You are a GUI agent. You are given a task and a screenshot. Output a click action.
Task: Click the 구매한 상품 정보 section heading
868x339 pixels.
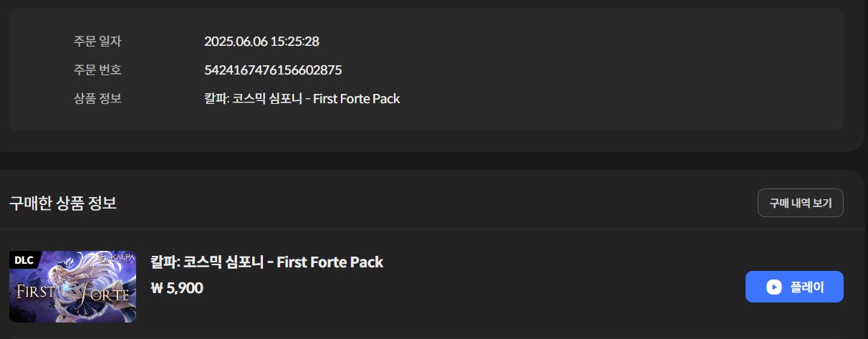click(63, 203)
